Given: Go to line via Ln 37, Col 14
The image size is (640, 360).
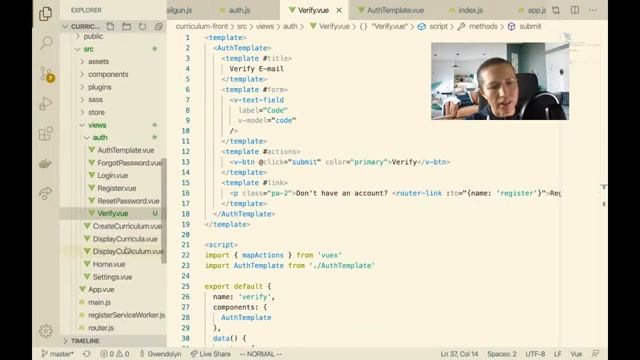Looking at the screenshot, I should (x=459, y=354).
